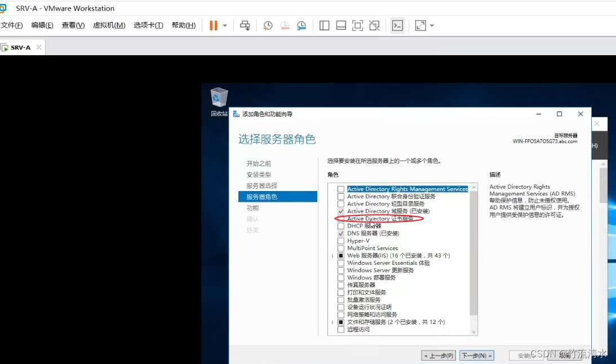This screenshot has height=364, width=616.
Task: Go to the 安装类型 wizard step
Action: coord(259,175)
